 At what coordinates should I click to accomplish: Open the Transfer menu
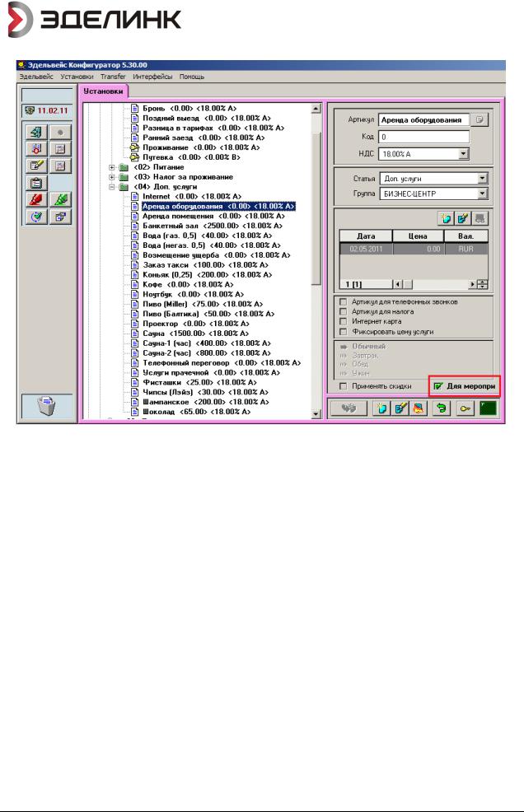click(113, 77)
